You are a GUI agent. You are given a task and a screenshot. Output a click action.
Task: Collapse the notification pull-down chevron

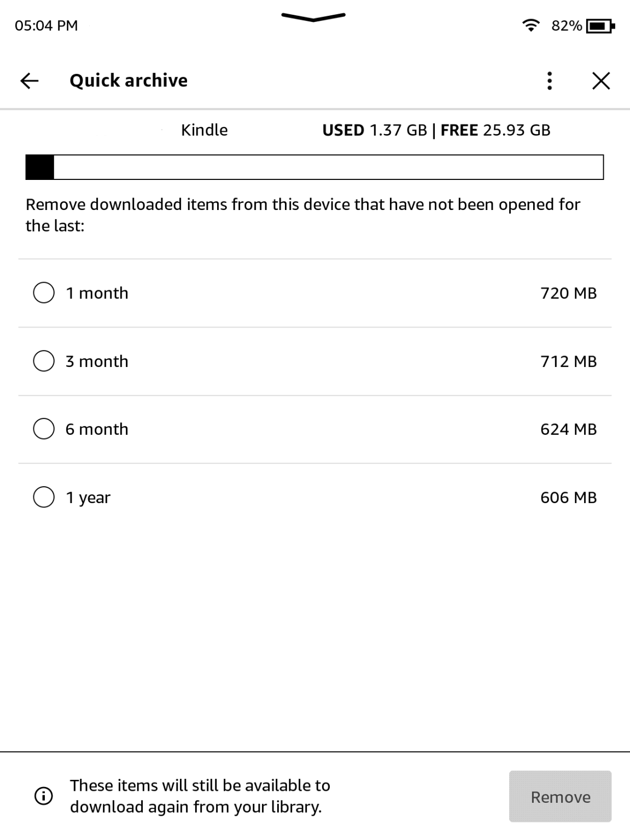point(313,17)
